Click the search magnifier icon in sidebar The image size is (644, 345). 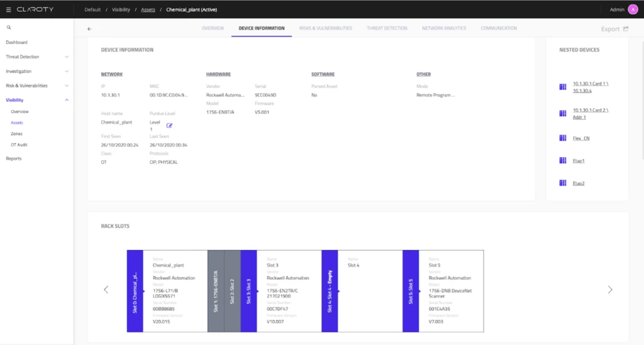[x=9, y=28]
